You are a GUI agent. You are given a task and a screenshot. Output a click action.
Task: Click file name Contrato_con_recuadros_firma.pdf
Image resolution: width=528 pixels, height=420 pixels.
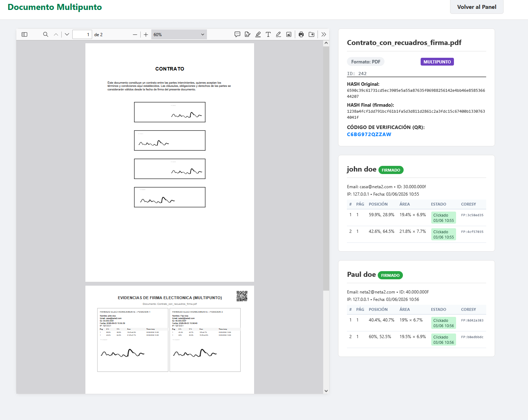pyautogui.click(x=404, y=43)
